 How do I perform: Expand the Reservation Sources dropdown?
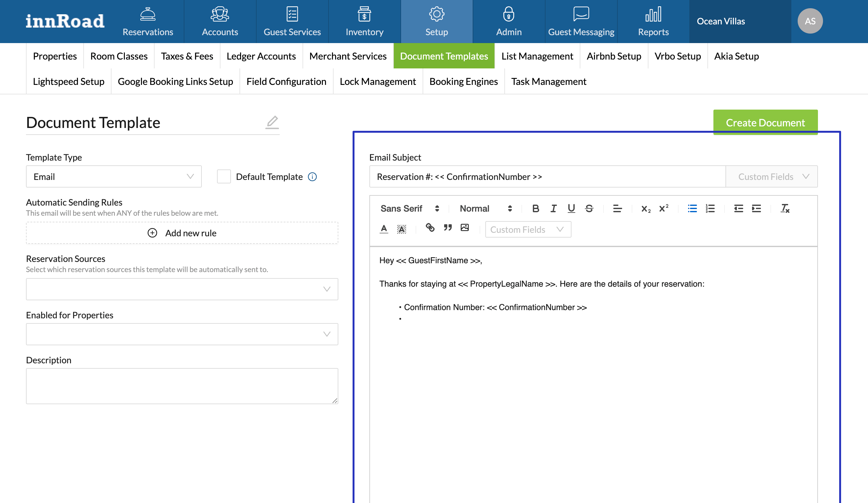tap(182, 289)
